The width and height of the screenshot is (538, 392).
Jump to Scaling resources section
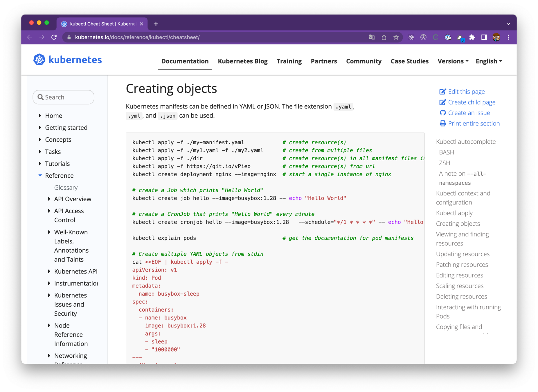coord(460,286)
